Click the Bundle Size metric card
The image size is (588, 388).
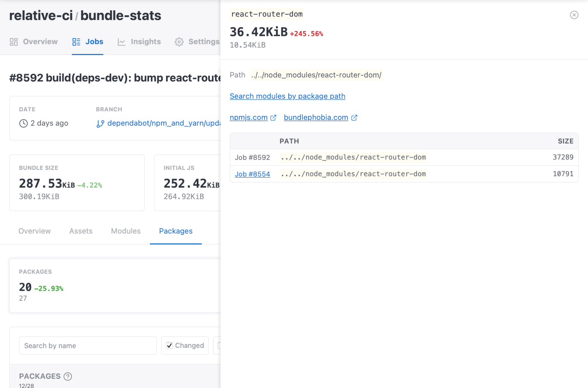click(x=77, y=183)
